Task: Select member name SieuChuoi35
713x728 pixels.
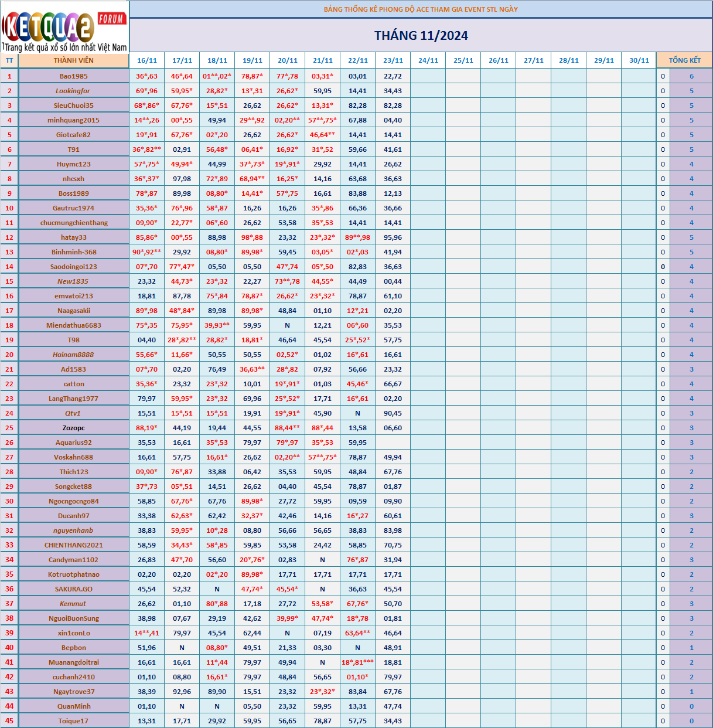Action: click(74, 106)
